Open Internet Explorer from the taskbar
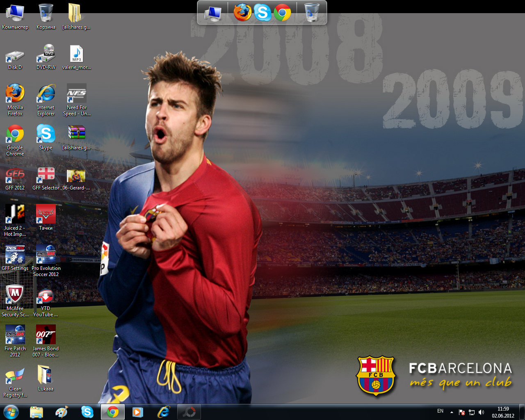The width and height of the screenshot is (525, 420). coord(164,412)
